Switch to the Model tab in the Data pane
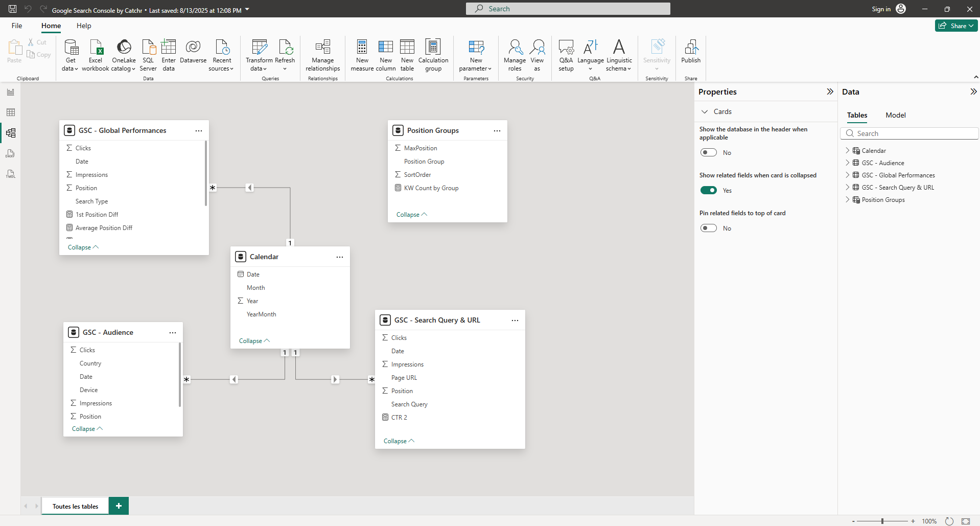 coord(895,115)
